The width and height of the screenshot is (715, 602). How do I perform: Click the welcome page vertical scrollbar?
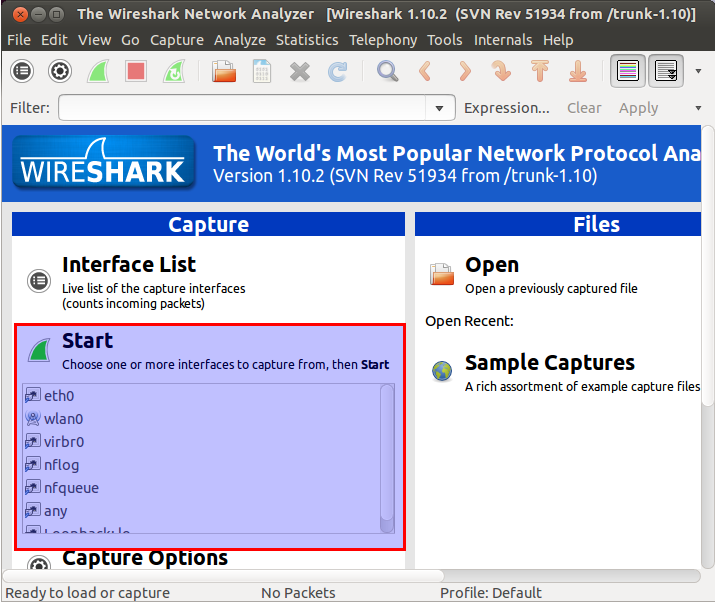tap(707, 265)
